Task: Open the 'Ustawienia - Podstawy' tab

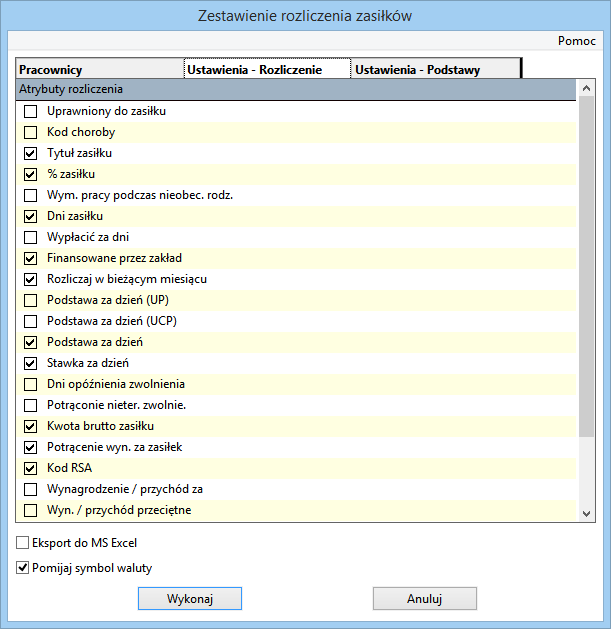Action: [436, 70]
